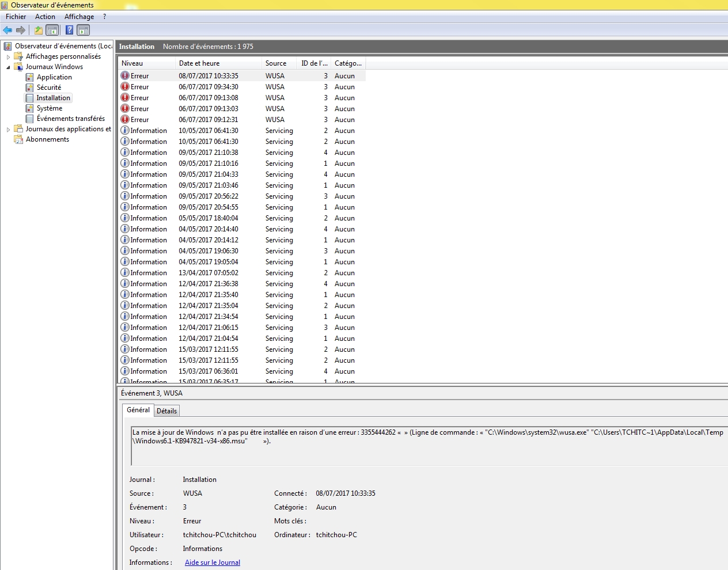Select Événements transférés in the tree

tap(71, 119)
